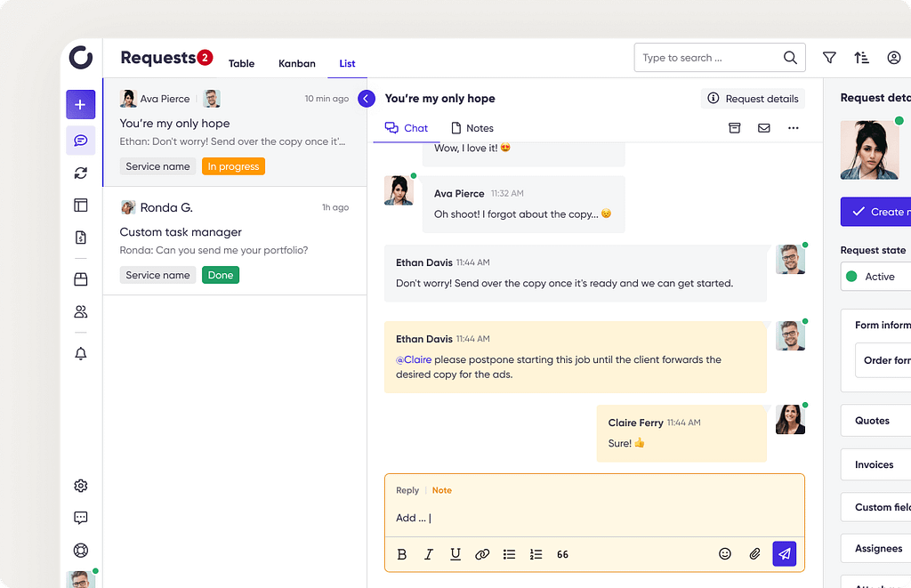Open the invoice document sidebar icon
The width and height of the screenshot is (911, 588).
point(81,237)
